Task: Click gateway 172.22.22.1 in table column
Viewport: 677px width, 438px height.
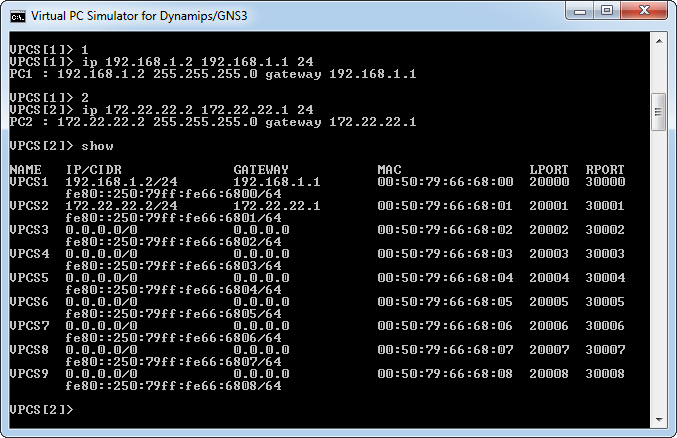Action: point(277,206)
